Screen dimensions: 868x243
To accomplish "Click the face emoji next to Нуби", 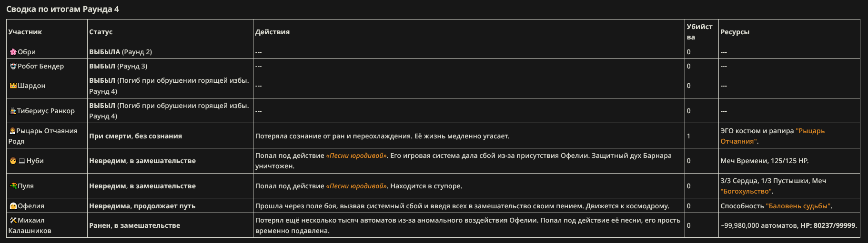I will [13, 161].
